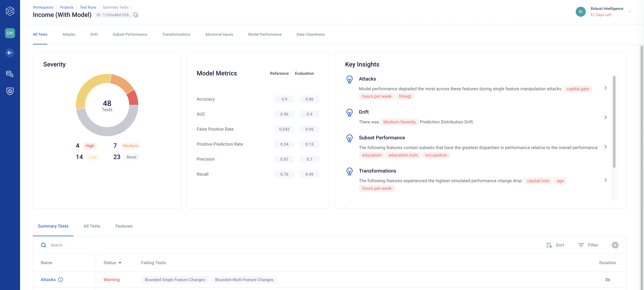Sort by Status column arrow
This screenshot has height=290, width=644.
(x=120, y=263)
